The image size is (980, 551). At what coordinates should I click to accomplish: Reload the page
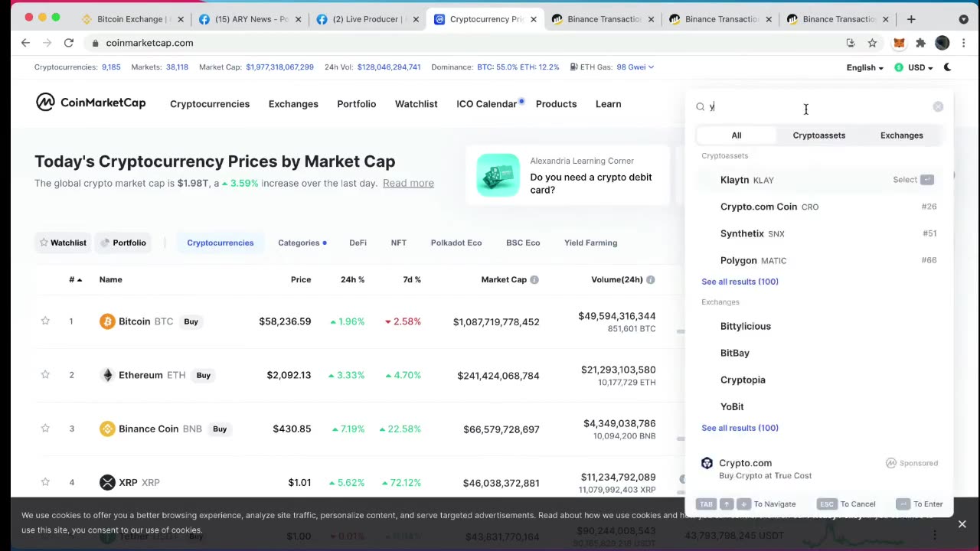(68, 43)
